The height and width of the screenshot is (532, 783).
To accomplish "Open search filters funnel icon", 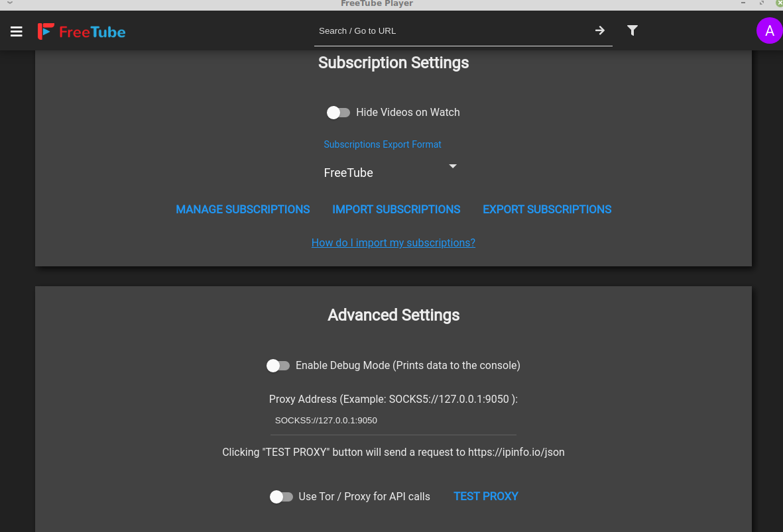I will click(632, 30).
